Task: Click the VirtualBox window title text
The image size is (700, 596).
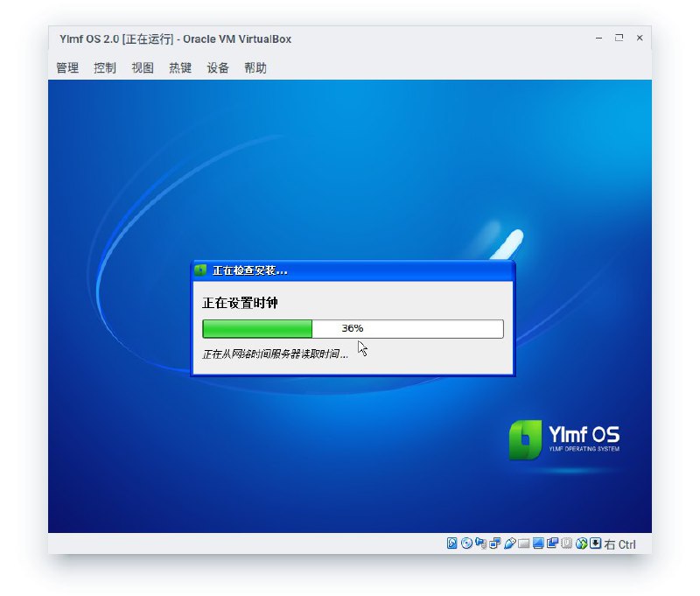Action: click(x=176, y=39)
